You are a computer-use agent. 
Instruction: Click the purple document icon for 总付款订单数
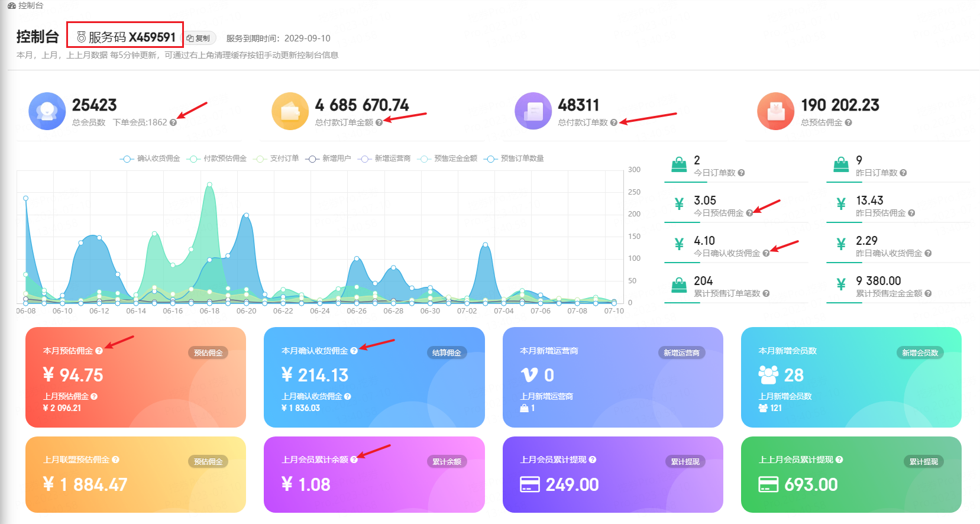533,111
